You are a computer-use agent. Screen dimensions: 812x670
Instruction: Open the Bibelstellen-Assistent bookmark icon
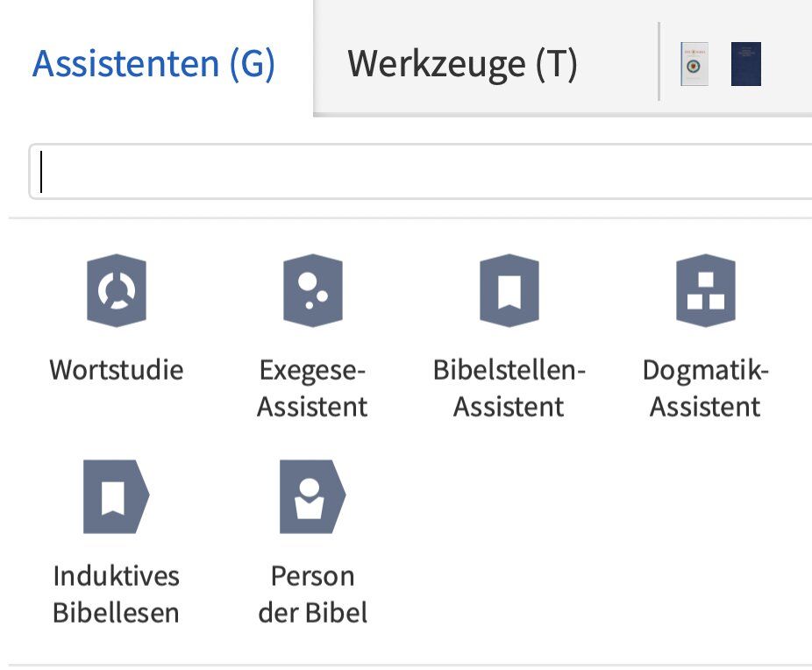tap(509, 290)
